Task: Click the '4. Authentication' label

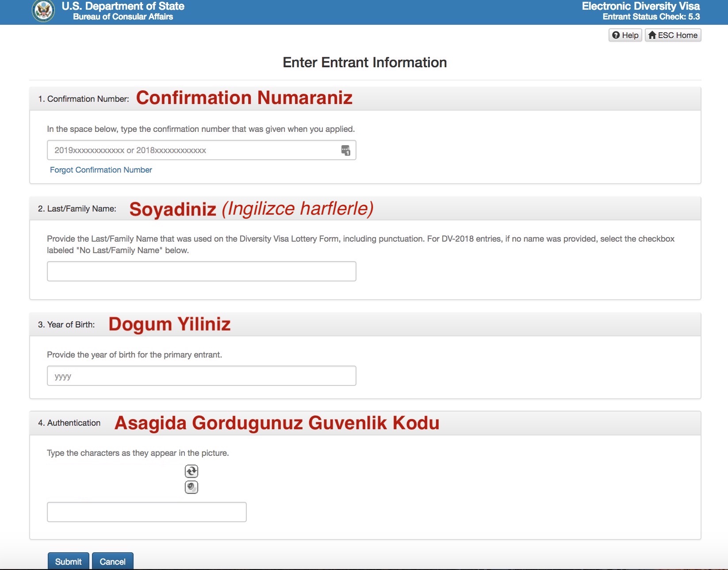Action: (69, 423)
